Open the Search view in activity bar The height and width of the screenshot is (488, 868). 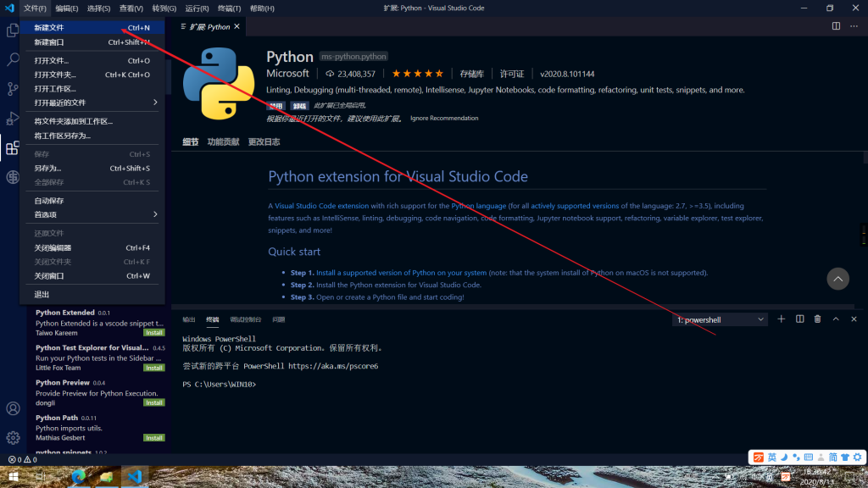pos(12,59)
